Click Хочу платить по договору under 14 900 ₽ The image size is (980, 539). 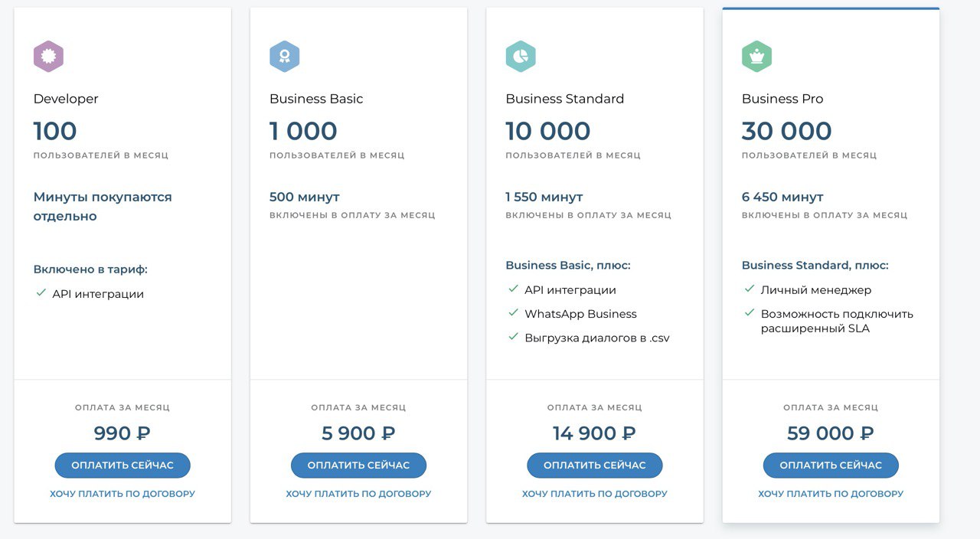click(x=595, y=494)
